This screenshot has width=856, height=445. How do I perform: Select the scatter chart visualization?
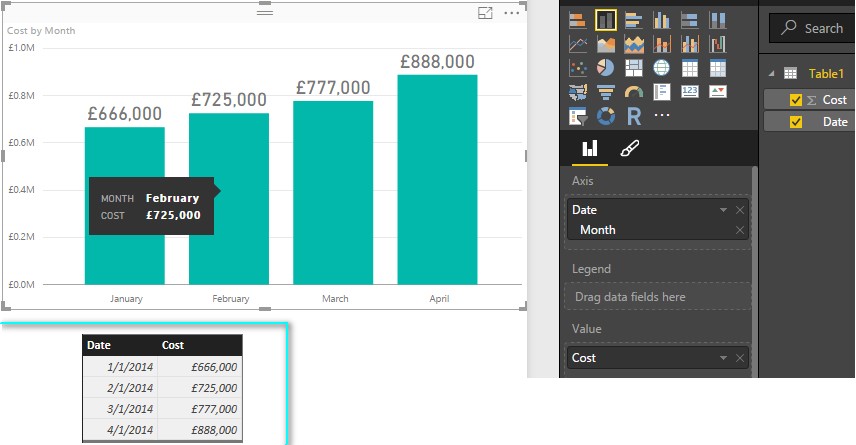pyautogui.click(x=578, y=68)
